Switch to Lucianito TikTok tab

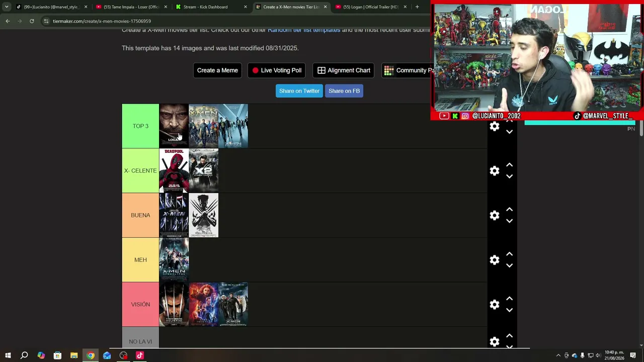[x=52, y=7]
